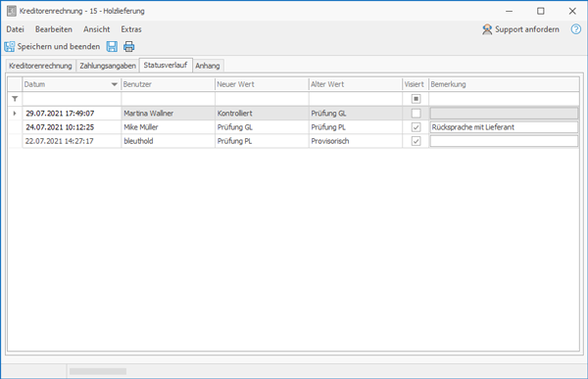Maximize the Kreditorenrechnung window
Screen dimensions: 588x379
[x=540, y=11]
